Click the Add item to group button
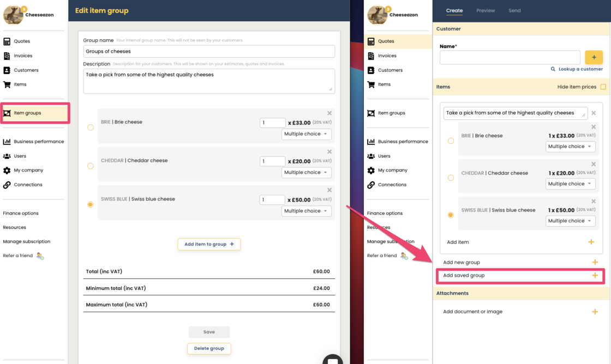Screen dimensions: 611x364 click(x=209, y=244)
